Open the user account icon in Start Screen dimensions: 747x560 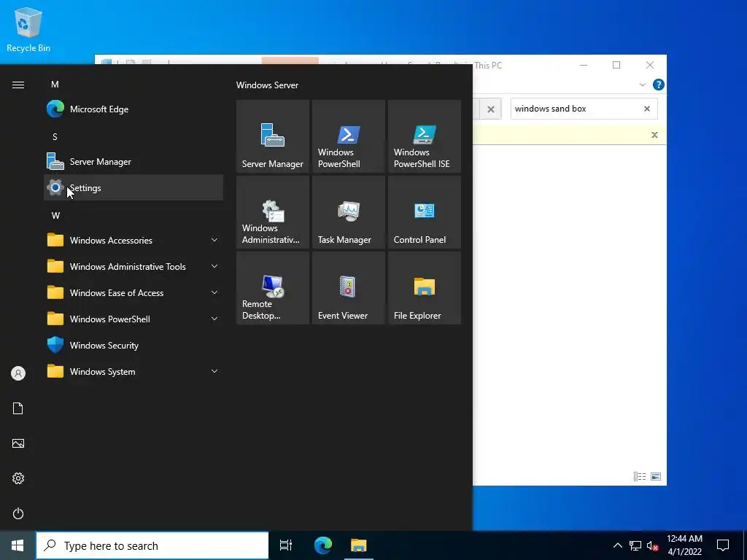[18, 373]
